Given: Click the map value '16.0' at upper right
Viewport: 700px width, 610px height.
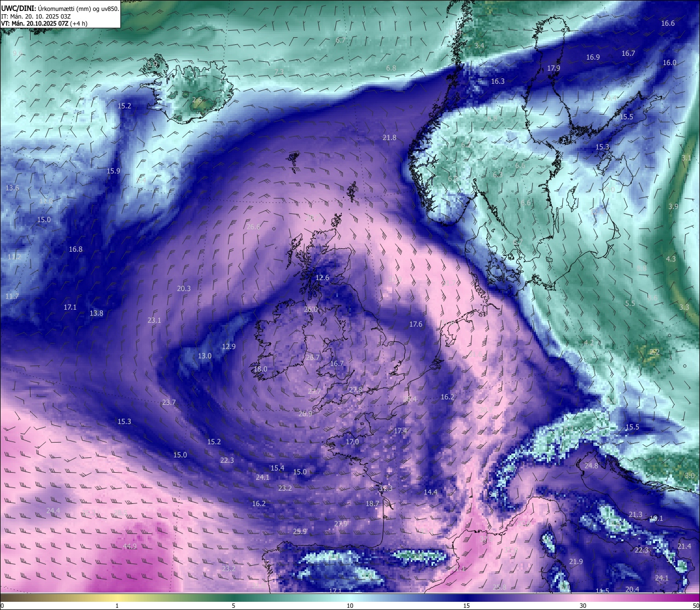Looking at the screenshot, I should [x=669, y=63].
